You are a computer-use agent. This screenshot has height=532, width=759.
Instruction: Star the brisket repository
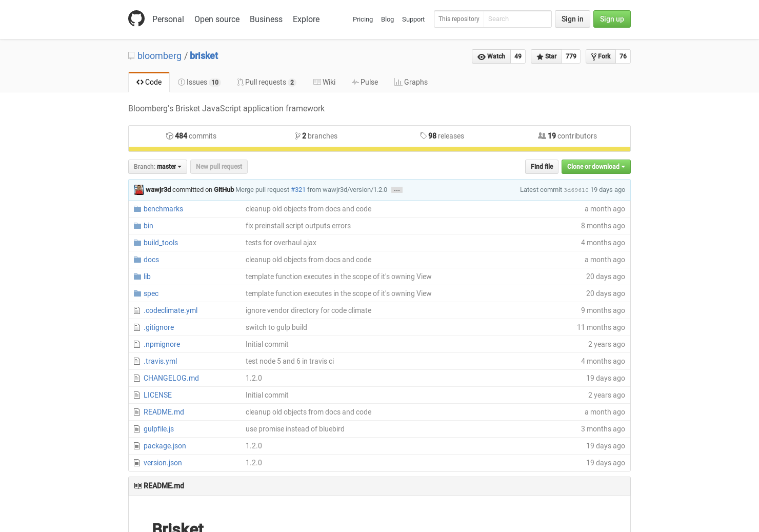(547, 56)
